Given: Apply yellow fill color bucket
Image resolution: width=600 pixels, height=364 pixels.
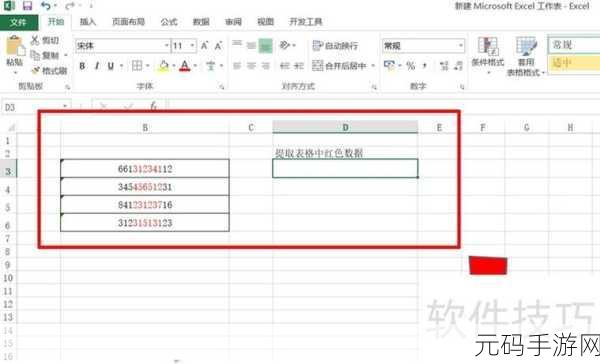Looking at the screenshot, I should click(163, 66).
